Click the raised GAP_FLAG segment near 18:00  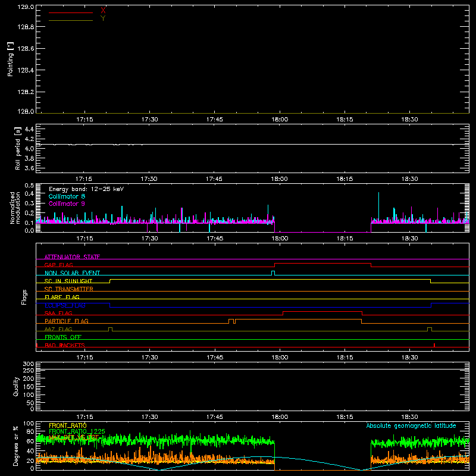(322, 264)
